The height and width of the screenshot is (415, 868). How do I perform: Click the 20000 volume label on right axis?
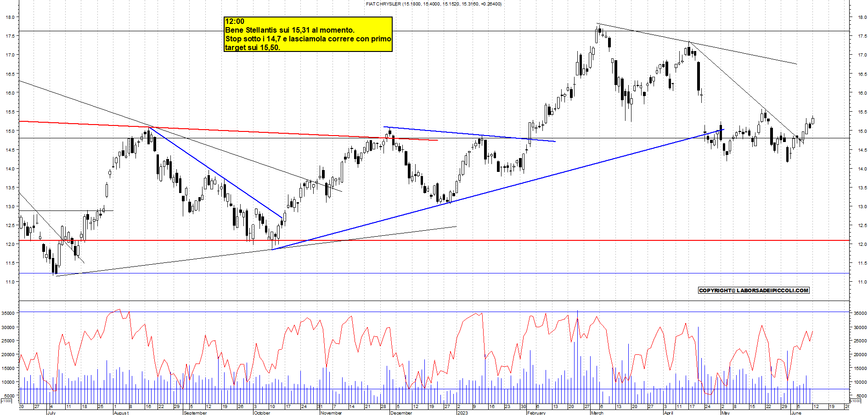point(861,354)
